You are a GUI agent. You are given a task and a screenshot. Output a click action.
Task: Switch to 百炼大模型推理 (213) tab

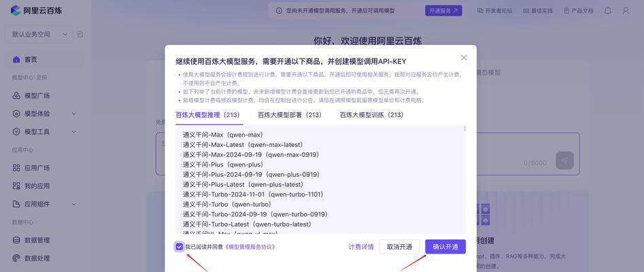[208, 115]
